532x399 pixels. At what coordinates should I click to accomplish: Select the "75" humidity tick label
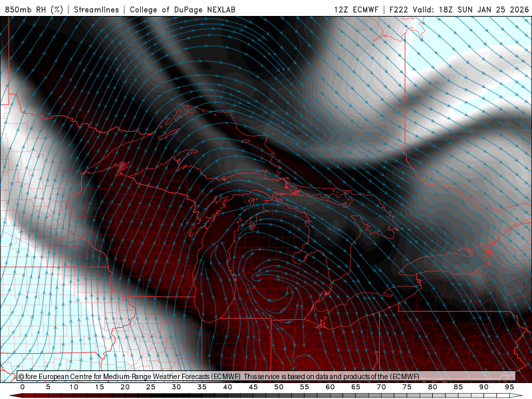tap(407, 387)
